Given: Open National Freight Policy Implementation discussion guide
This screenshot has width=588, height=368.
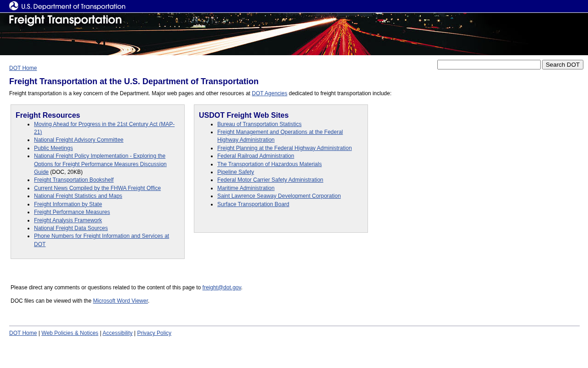Looking at the screenshot, I should [x=100, y=164].
